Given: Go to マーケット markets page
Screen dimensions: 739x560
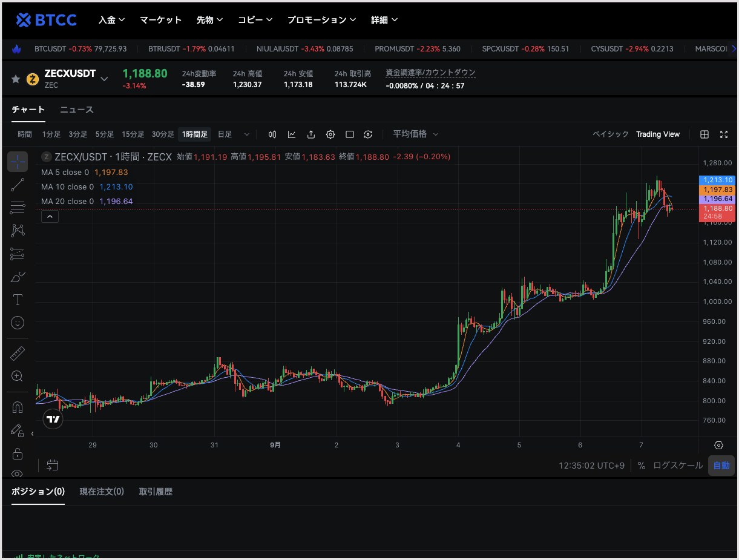Looking at the screenshot, I should coord(161,20).
